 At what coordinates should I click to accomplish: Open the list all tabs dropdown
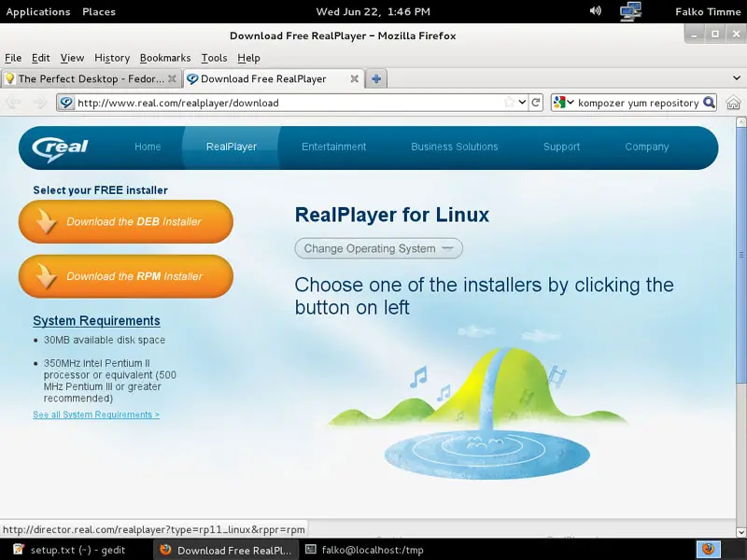[x=736, y=78]
